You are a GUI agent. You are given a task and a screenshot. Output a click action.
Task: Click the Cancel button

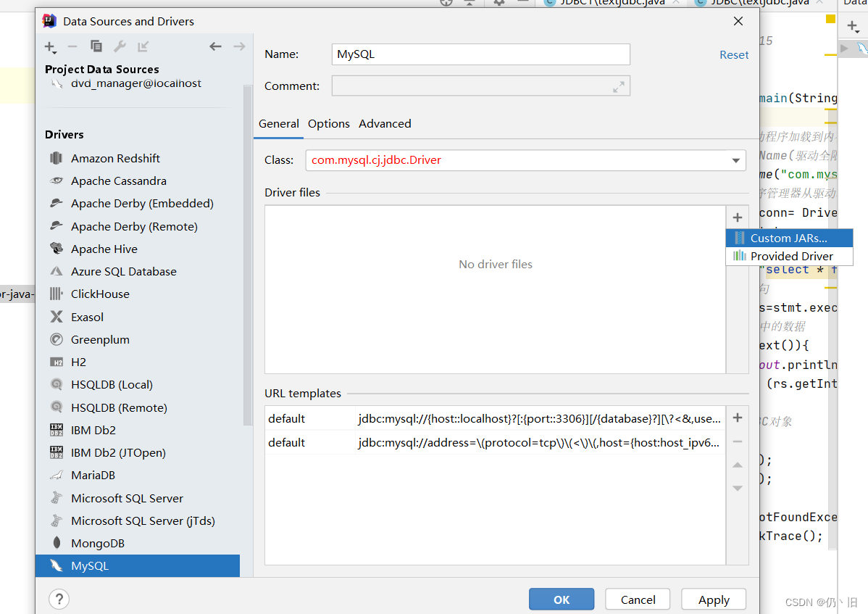pyautogui.click(x=638, y=600)
